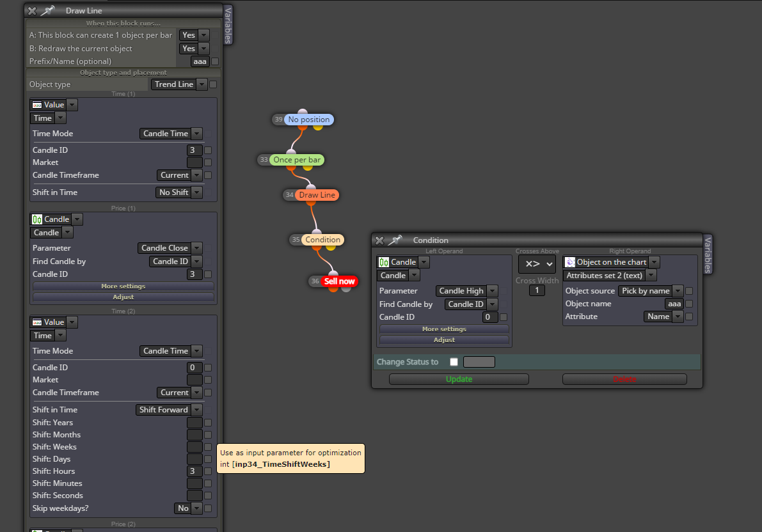The image size is (762, 532).
Task: Open dropdown for Redraw the current object
Action: click(x=204, y=48)
